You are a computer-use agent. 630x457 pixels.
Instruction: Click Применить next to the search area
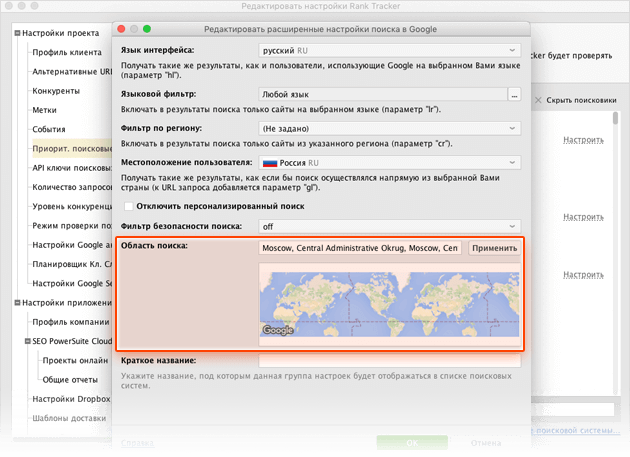coord(494,248)
